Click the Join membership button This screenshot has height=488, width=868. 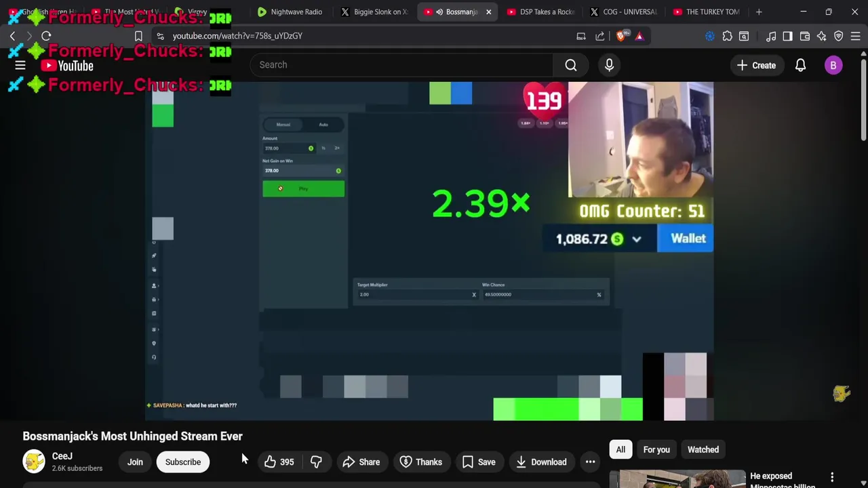pos(135,462)
